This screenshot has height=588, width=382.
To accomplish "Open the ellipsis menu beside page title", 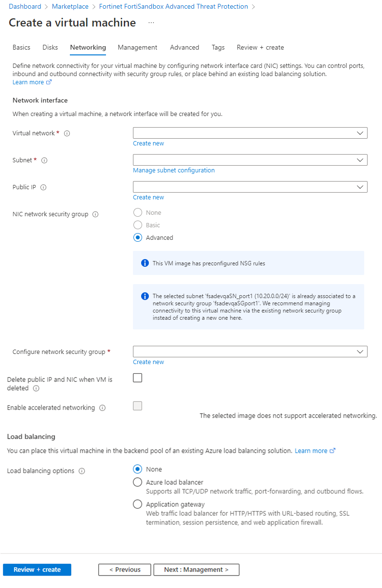I will click(151, 23).
